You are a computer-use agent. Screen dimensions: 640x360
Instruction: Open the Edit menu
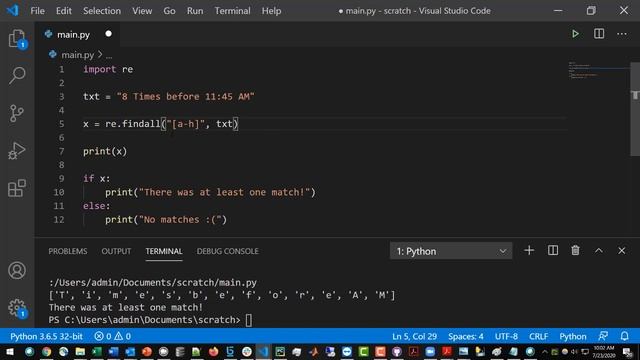tap(64, 11)
